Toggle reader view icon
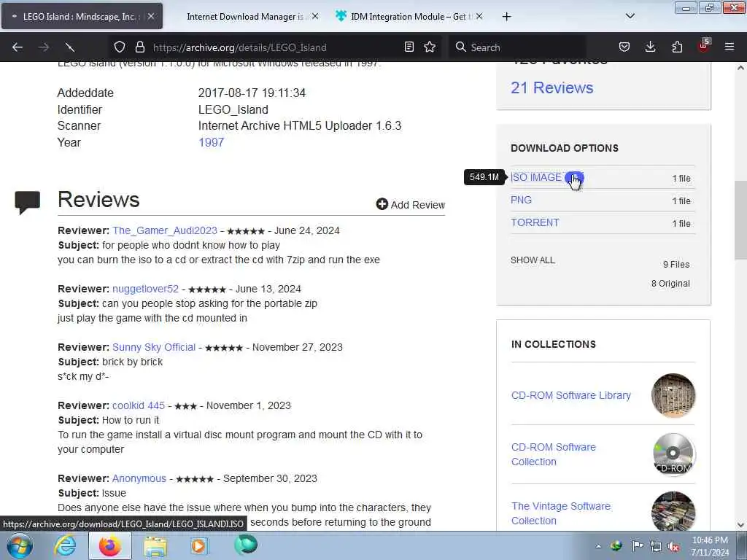747x560 pixels. [409, 47]
